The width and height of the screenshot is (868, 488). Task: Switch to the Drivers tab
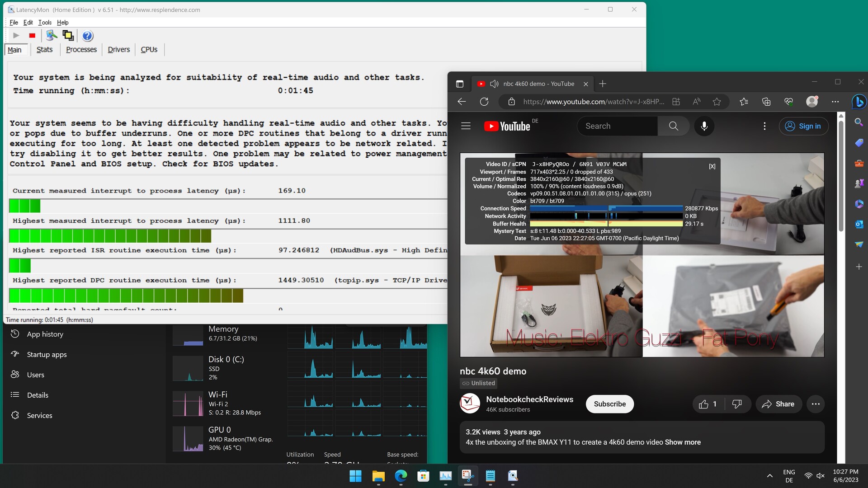pos(118,50)
